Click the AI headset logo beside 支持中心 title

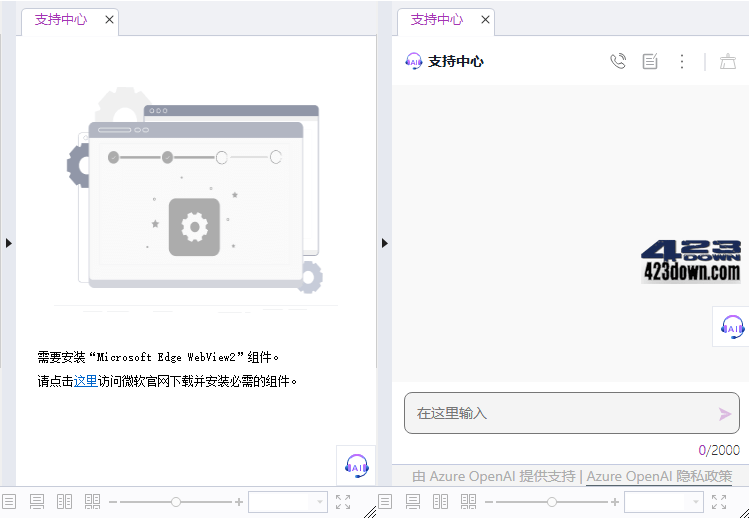414,61
